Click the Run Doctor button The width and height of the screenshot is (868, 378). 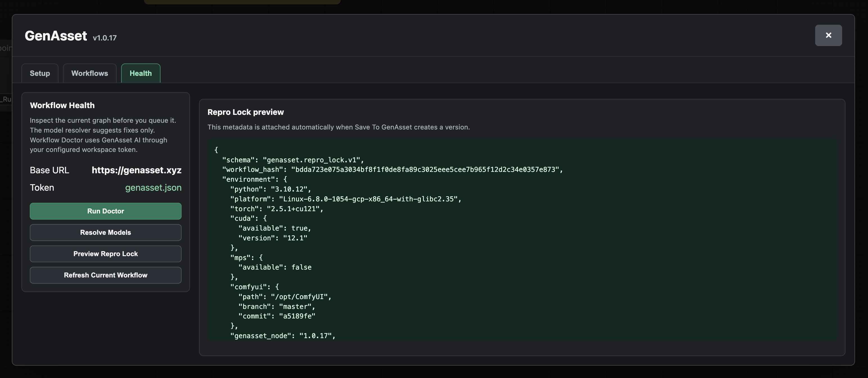click(x=105, y=211)
